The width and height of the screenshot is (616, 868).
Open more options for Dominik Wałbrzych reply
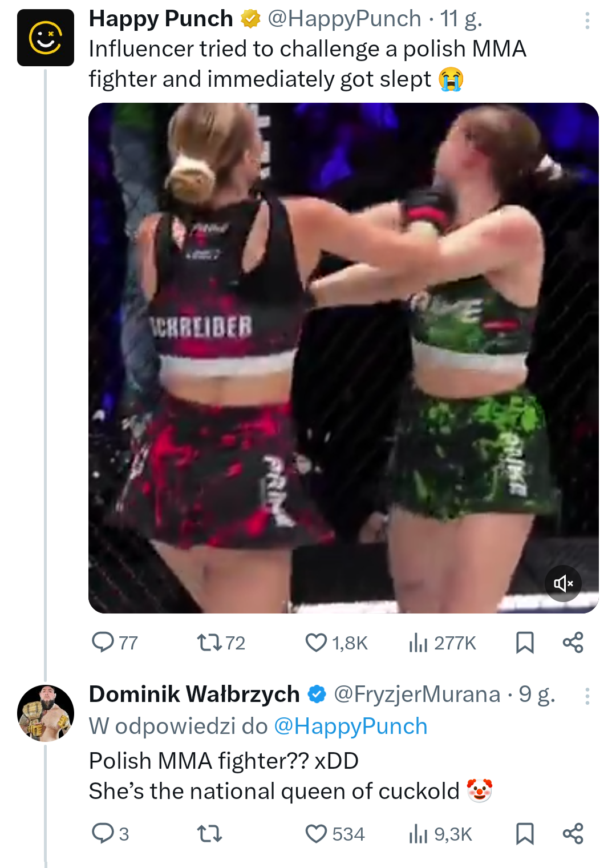coord(587,696)
